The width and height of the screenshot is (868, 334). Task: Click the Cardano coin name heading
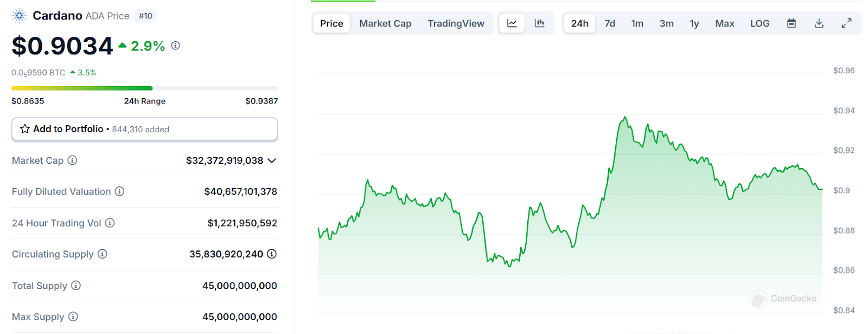pos(58,16)
